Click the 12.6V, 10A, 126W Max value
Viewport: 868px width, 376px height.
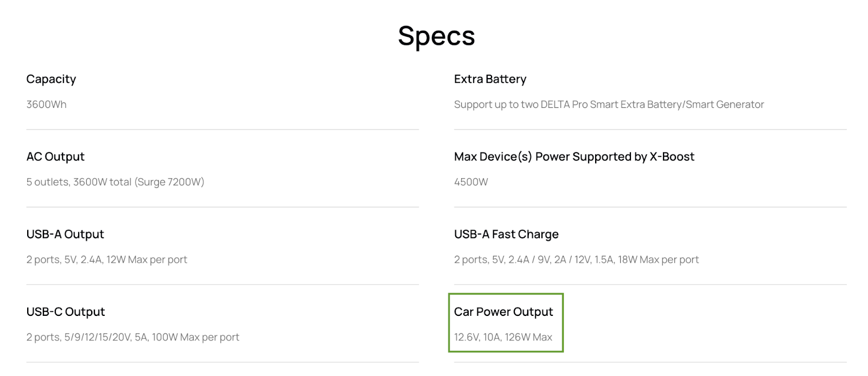(x=503, y=337)
